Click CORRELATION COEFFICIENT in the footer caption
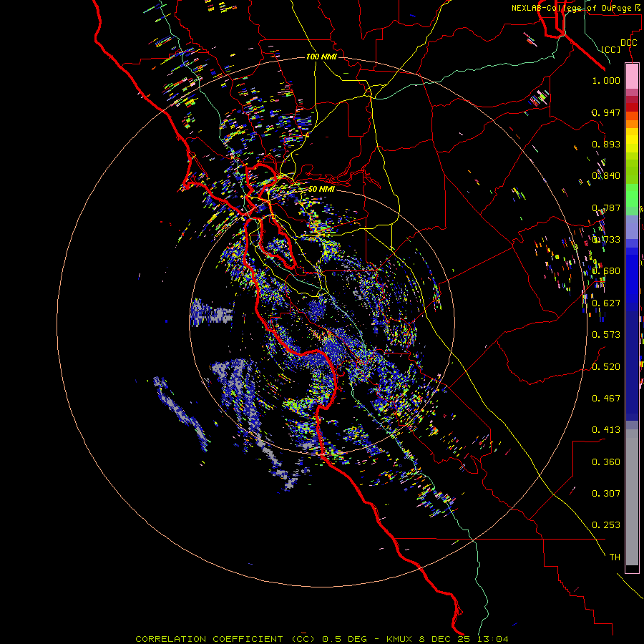This screenshot has height=644, width=644. click(x=209, y=639)
